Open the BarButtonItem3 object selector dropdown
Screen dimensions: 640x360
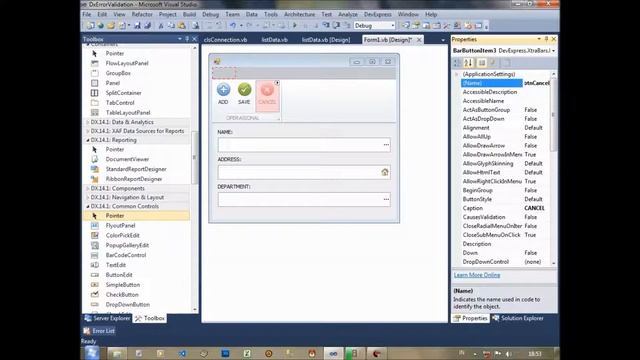pos(553,51)
